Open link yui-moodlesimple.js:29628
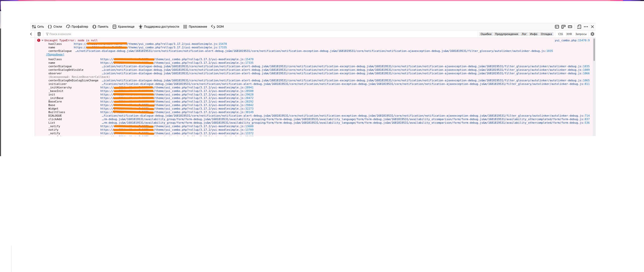644x272 pixels. pyautogui.click(x=177, y=95)
